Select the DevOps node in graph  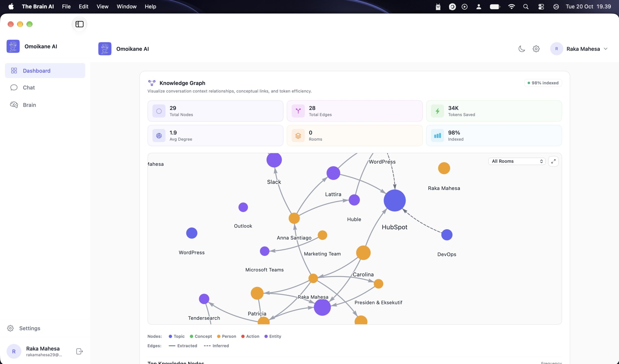click(x=447, y=235)
